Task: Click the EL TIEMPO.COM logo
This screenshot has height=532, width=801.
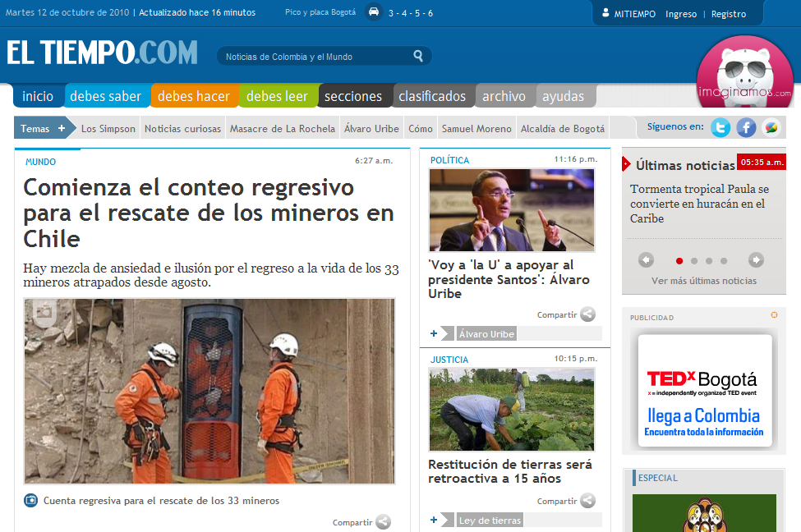Action: (102, 53)
